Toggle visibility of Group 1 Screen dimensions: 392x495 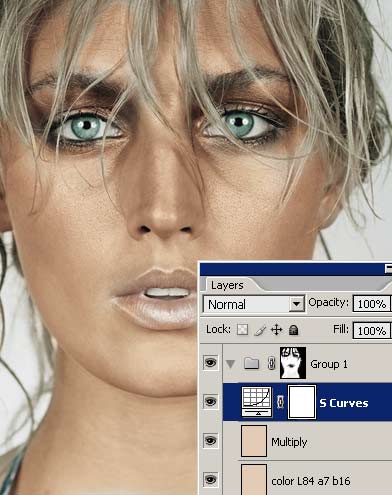click(x=210, y=363)
